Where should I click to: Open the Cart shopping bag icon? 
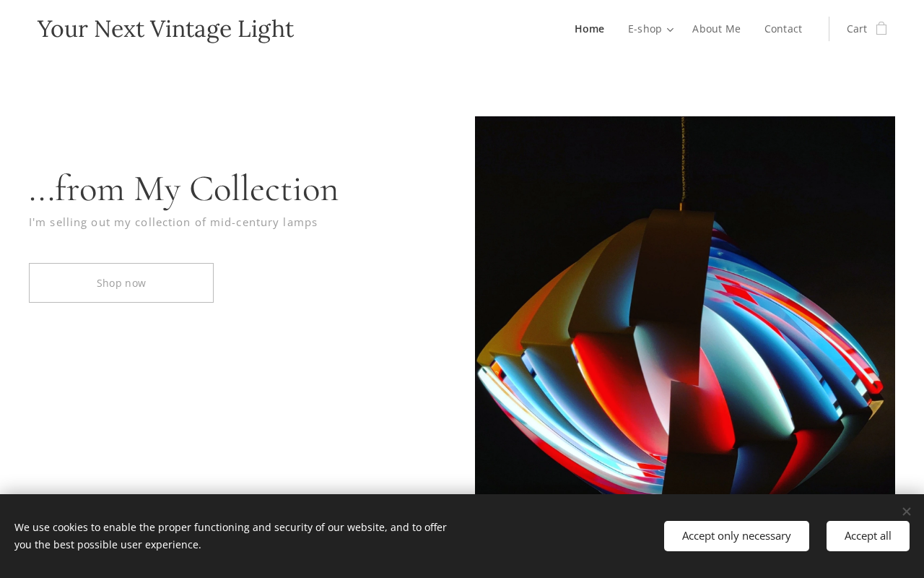click(881, 29)
